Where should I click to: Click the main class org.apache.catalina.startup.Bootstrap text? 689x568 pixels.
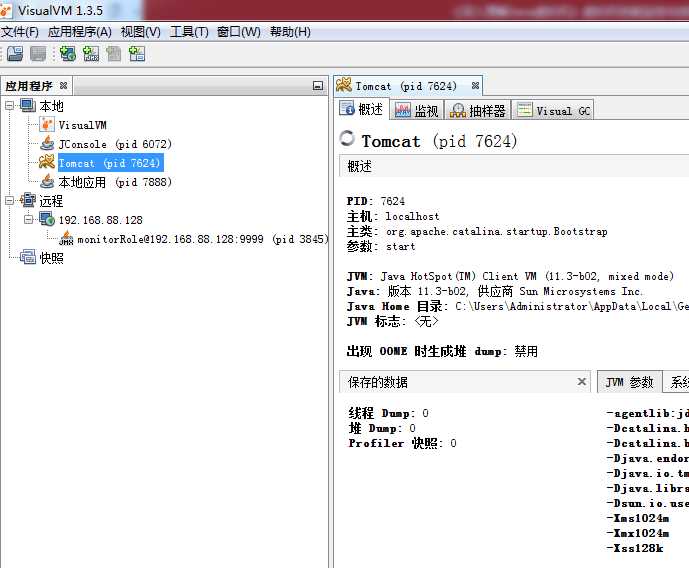(x=497, y=231)
